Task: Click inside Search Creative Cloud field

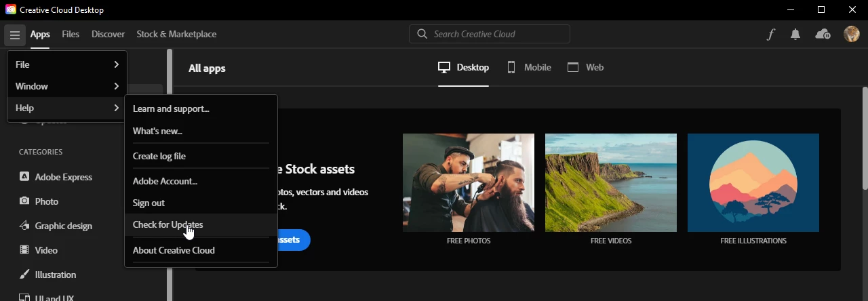Action: [490, 34]
